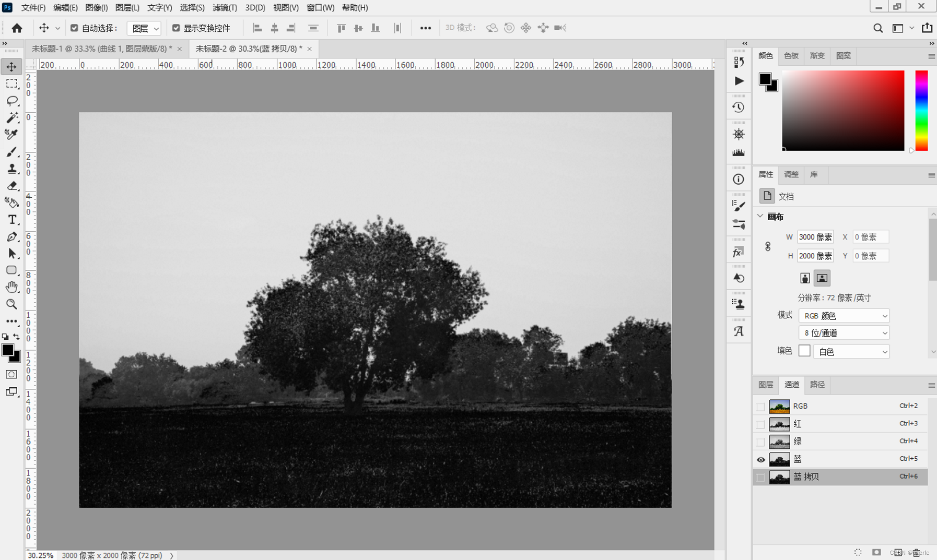Toggle the Auto-Select (自动选择) checkbox
This screenshot has width=937, height=560.
tap(74, 28)
